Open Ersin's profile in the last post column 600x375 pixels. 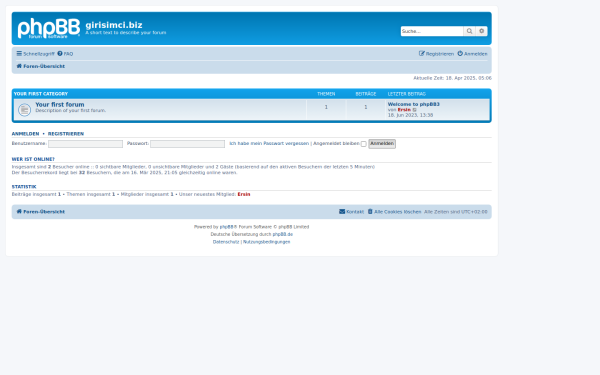404,110
